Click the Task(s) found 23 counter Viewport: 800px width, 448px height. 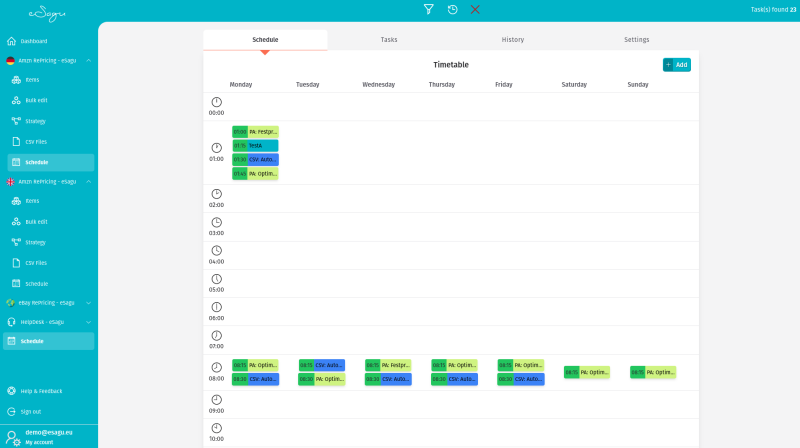[773, 9]
